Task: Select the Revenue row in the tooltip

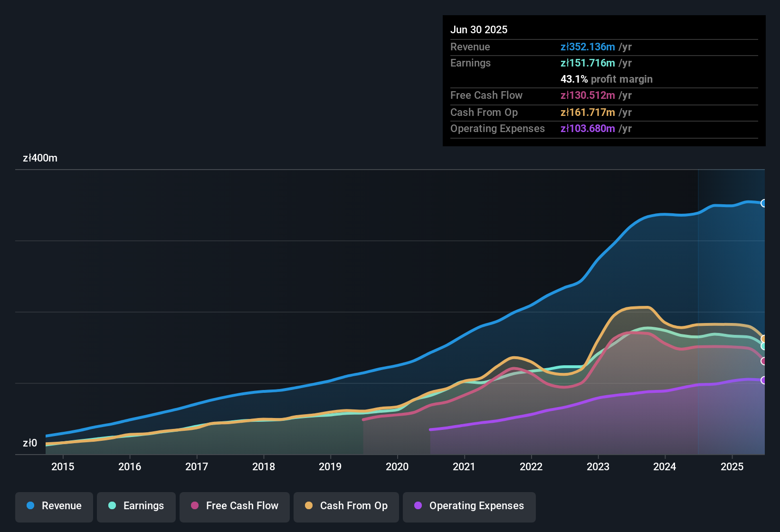Action: click(603, 47)
